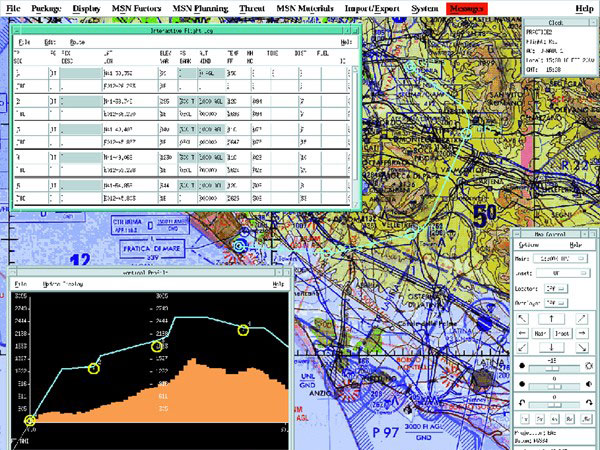600x450 pixels.
Task: Adjust the rotation slider in Map Control
Action: tap(554, 404)
